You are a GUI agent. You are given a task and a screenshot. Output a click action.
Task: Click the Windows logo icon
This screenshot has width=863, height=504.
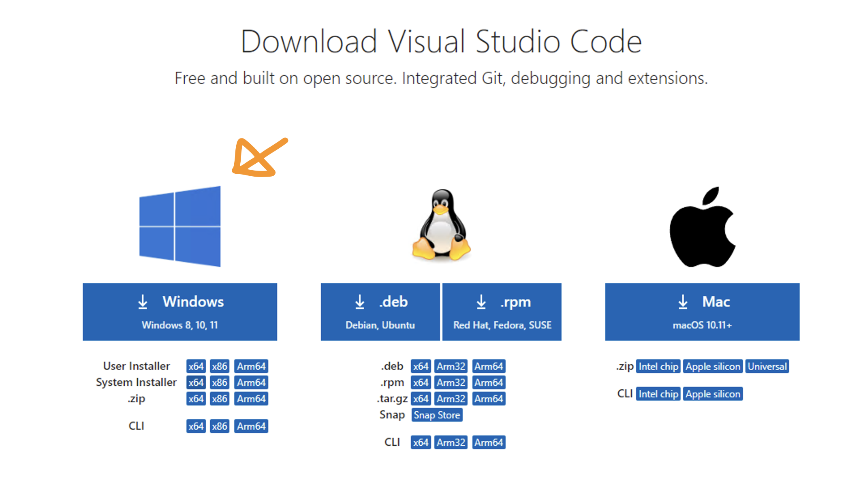(180, 226)
